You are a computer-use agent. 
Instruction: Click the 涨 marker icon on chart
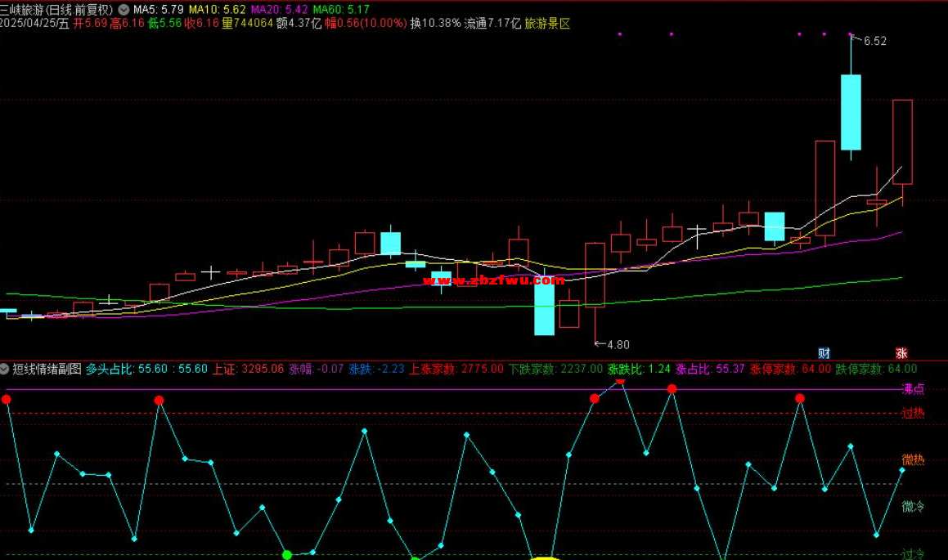pos(901,353)
